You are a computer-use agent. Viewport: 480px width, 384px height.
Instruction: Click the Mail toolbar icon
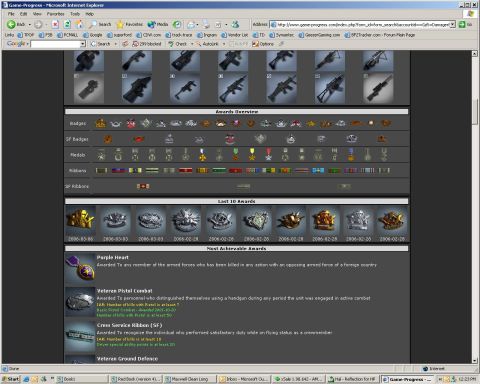pyautogui.click(x=191, y=24)
